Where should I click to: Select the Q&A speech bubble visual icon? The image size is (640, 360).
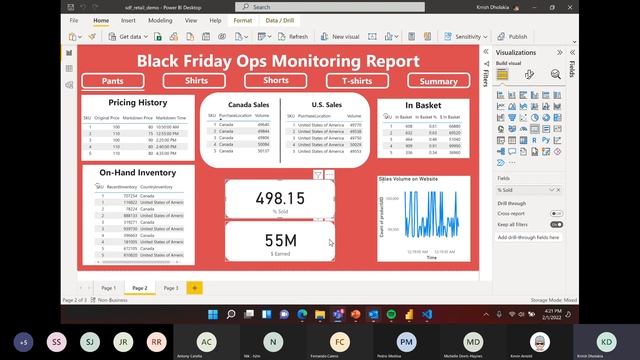[x=512, y=152]
